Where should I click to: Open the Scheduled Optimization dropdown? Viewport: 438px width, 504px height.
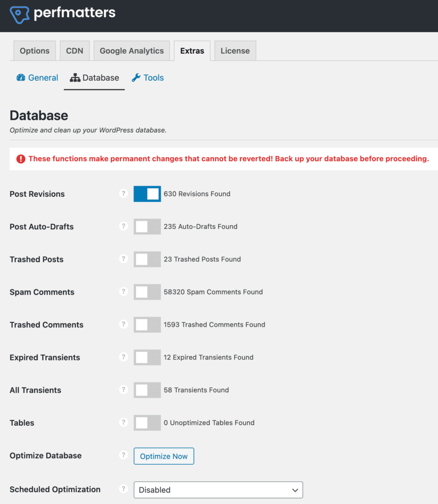point(218,490)
